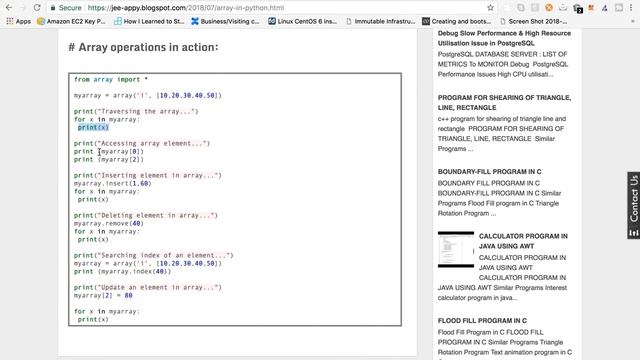The height and width of the screenshot is (360, 640).
Task: Open Calculator Program in Java Using AWT title
Action: tap(523, 241)
